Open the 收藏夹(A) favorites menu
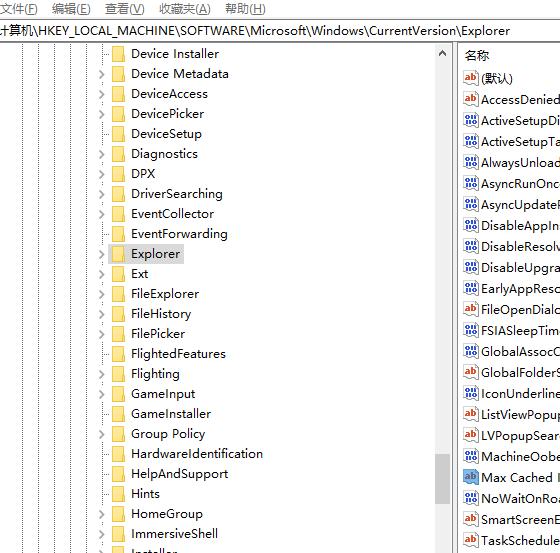Viewport: 560px width, 553px height. click(185, 9)
